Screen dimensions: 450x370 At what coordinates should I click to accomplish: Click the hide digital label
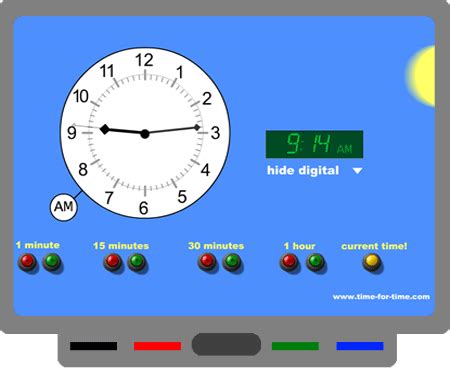pos(303,171)
